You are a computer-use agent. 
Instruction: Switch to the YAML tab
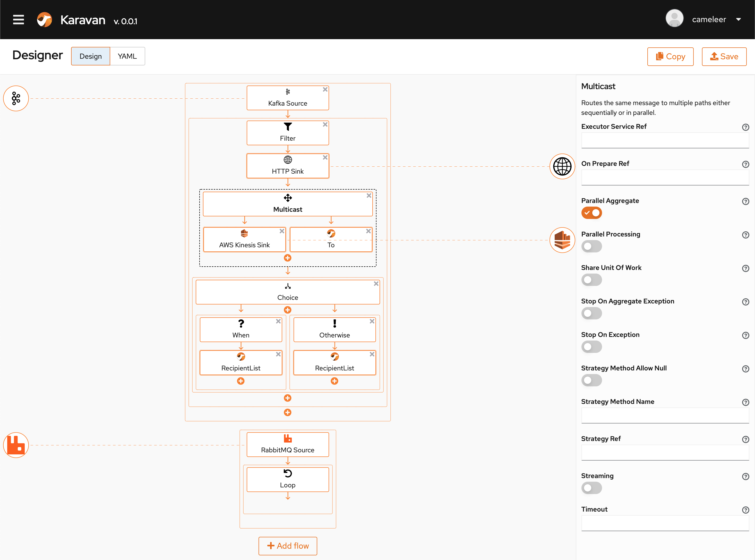point(127,56)
